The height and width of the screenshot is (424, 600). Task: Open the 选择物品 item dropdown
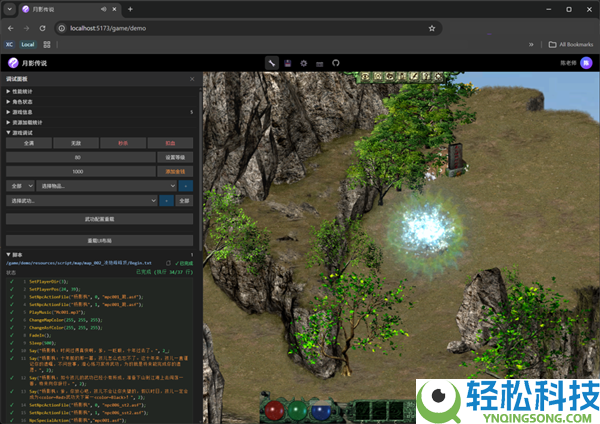tap(107, 186)
